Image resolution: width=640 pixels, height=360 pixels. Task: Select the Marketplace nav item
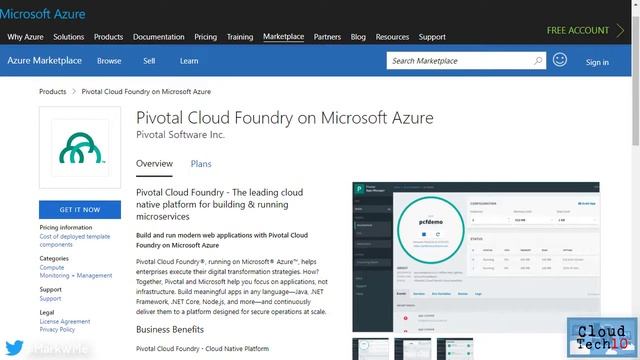(x=283, y=37)
